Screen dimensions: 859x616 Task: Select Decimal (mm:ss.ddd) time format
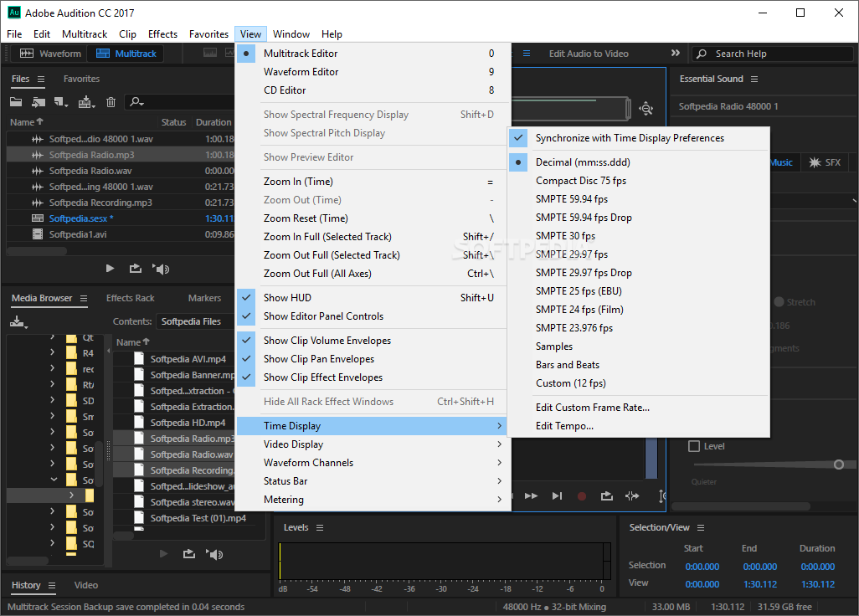(638, 162)
